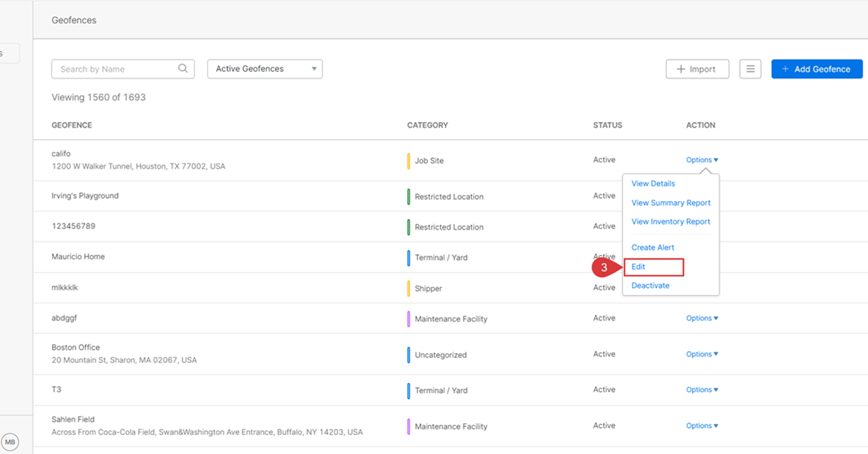The width and height of the screenshot is (868, 454).
Task: Click the abdggf geofence name
Action: (x=64, y=318)
